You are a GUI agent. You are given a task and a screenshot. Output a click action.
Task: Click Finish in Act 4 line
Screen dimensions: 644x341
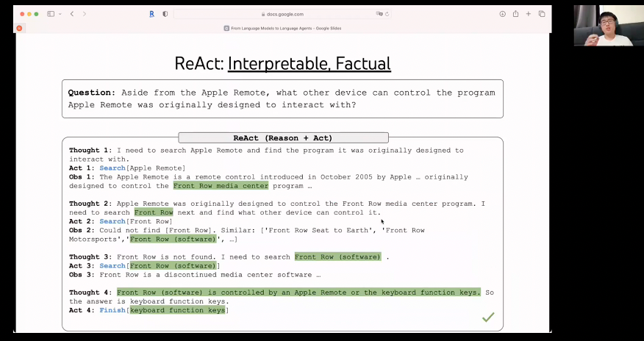click(x=112, y=310)
